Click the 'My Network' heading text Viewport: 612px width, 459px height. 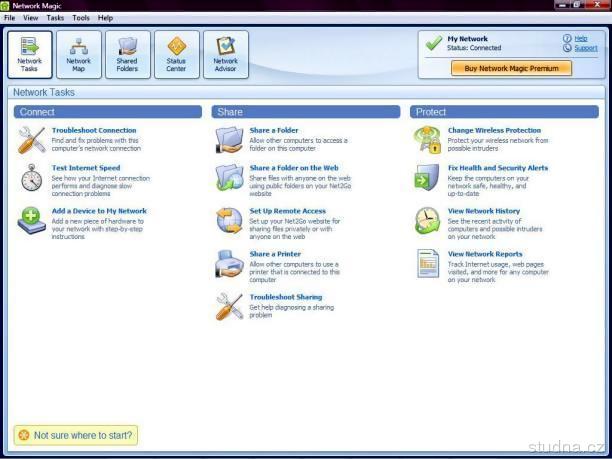point(468,39)
